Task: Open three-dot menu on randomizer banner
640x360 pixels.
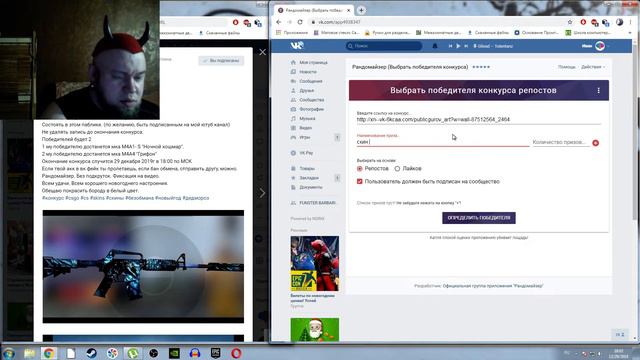Action: [598, 91]
